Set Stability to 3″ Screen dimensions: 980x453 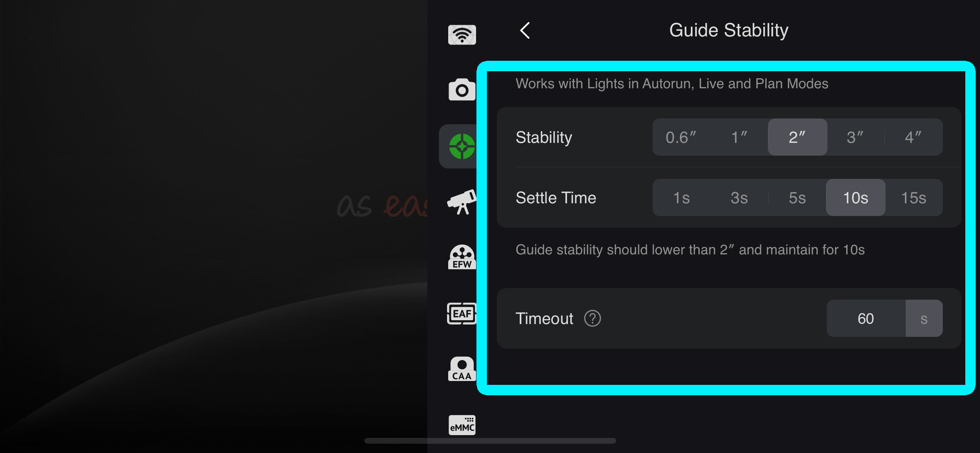pos(855,137)
